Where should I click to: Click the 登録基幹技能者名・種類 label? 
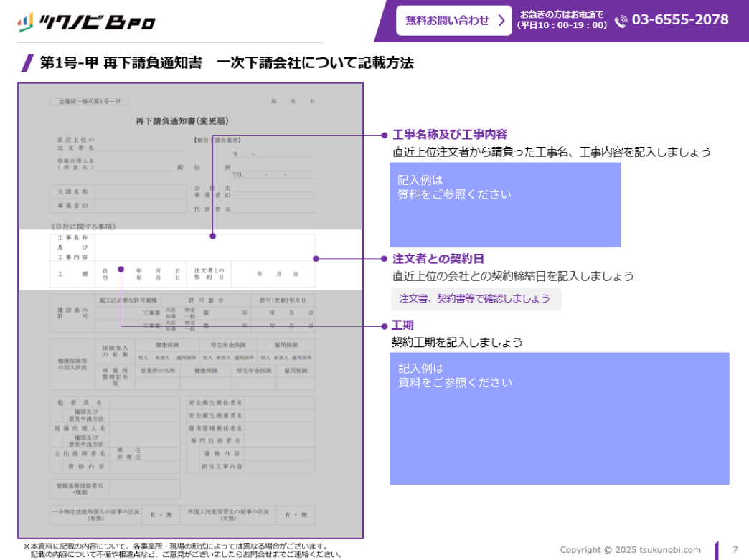click(x=80, y=489)
